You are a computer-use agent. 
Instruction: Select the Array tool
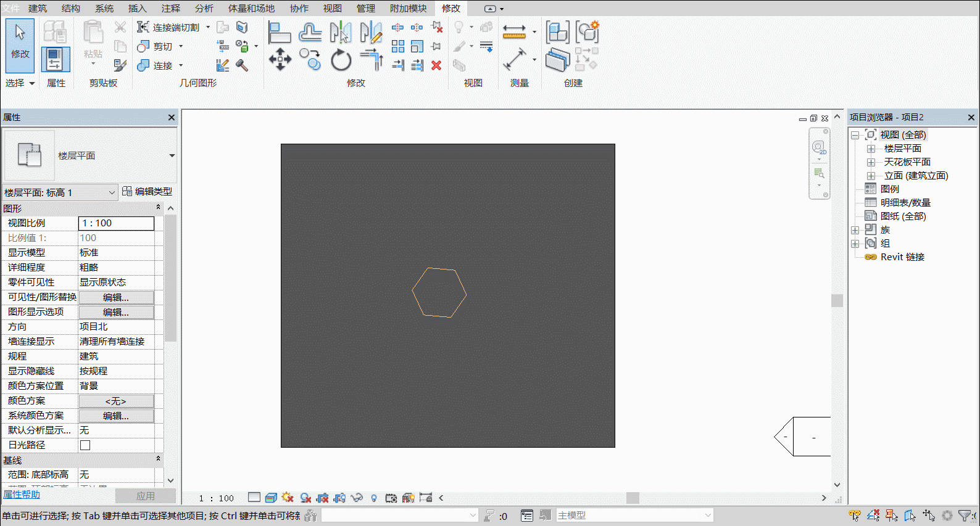tap(398, 46)
